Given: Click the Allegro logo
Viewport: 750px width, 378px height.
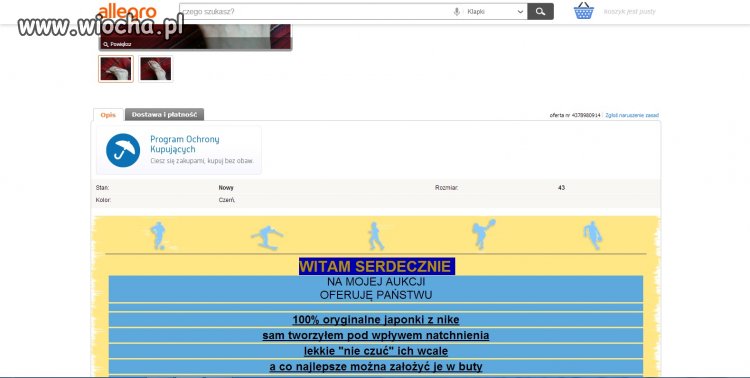Looking at the screenshot, I should pyautogui.click(x=127, y=11).
